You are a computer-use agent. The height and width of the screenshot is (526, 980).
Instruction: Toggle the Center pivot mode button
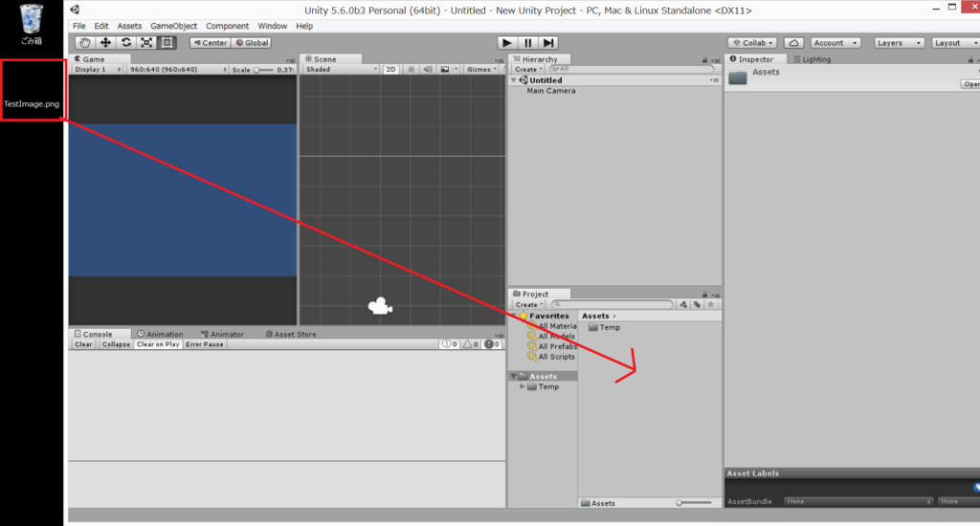coord(211,42)
